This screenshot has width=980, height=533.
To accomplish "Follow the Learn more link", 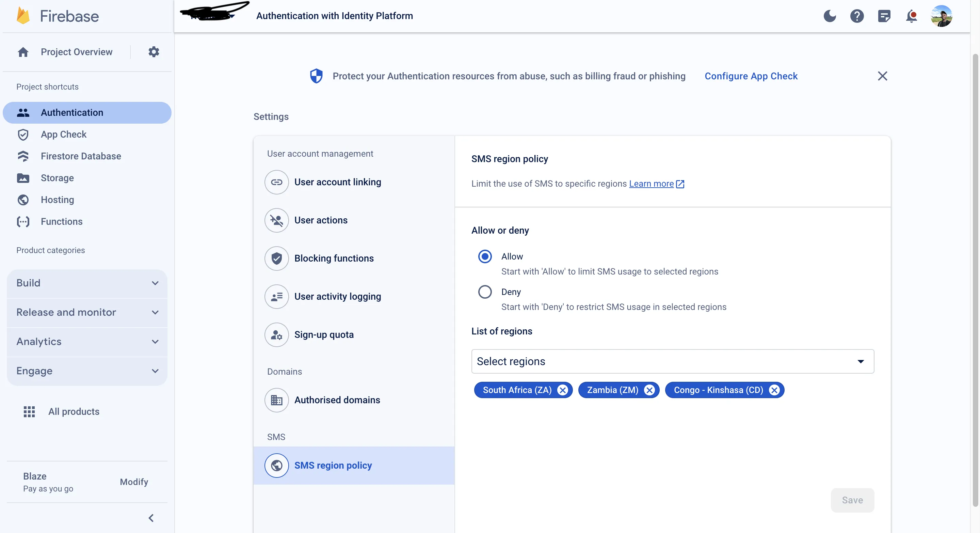I will pyautogui.click(x=651, y=184).
